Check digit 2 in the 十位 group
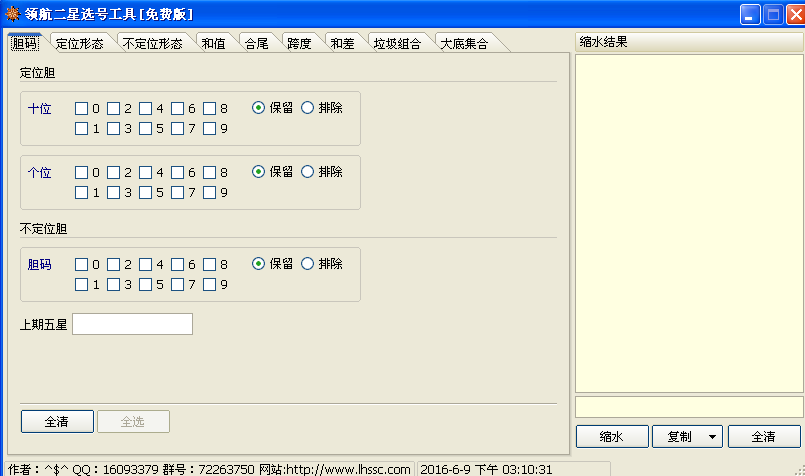This screenshot has width=805, height=476. point(113,108)
